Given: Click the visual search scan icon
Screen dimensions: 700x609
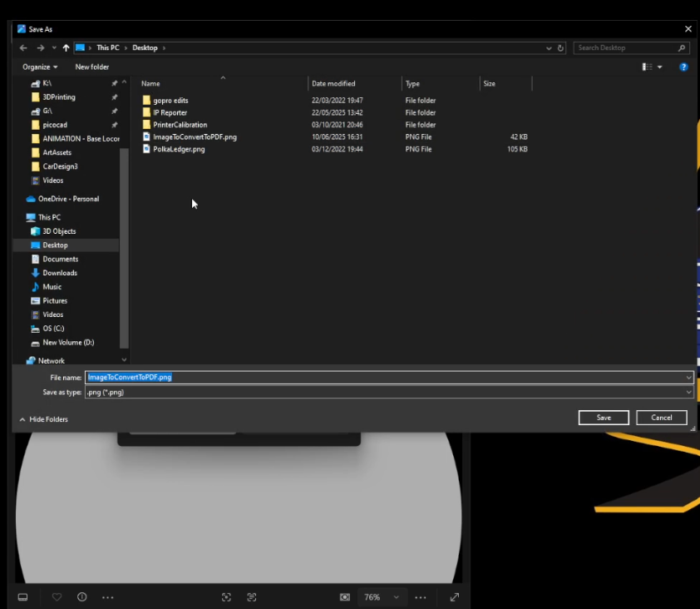Looking at the screenshot, I should (x=226, y=597).
